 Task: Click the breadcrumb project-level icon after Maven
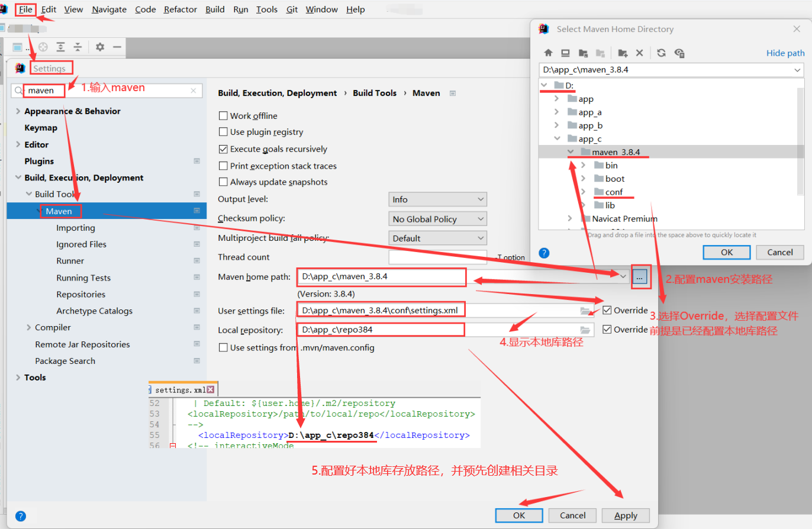coord(453,93)
